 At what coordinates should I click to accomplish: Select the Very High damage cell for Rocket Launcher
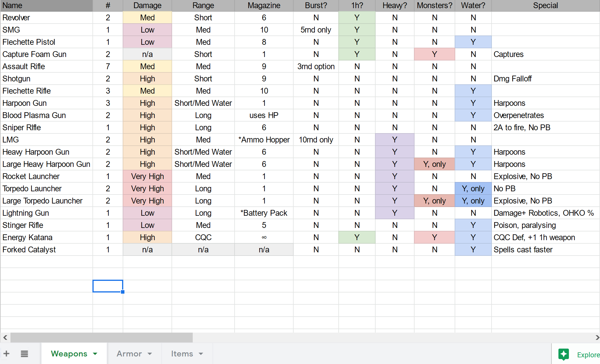pos(147,176)
